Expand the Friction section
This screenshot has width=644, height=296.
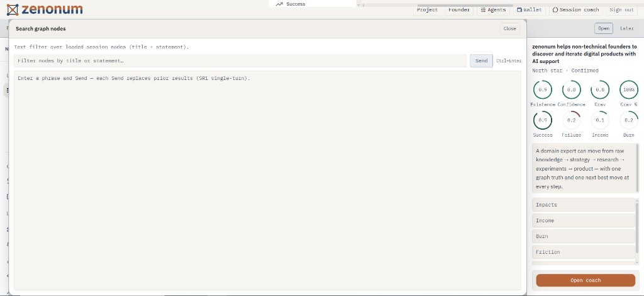click(584, 252)
